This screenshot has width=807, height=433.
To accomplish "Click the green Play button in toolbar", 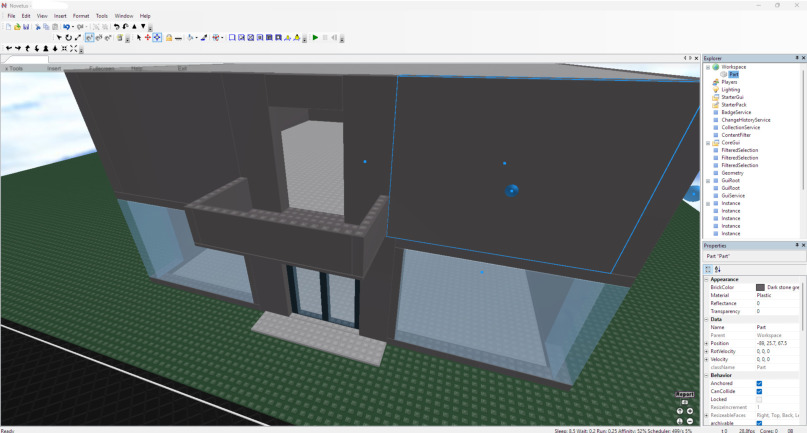I will pyautogui.click(x=315, y=38).
